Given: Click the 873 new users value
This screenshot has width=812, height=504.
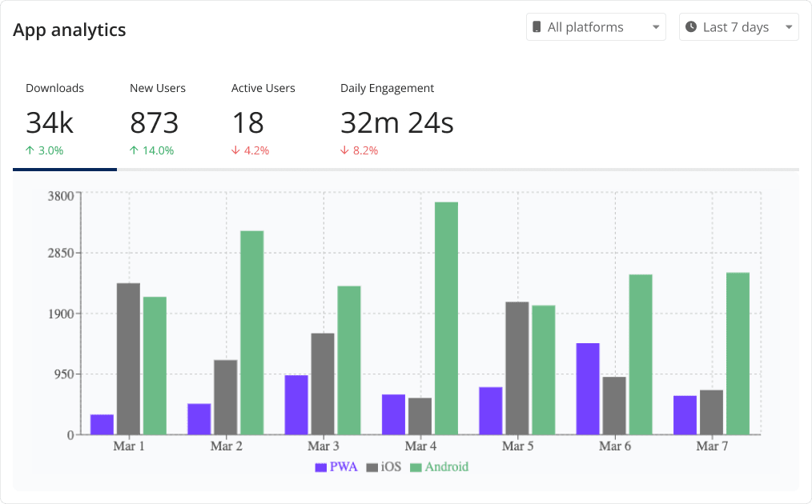Looking at the screenshot, I should pos(155,123).
